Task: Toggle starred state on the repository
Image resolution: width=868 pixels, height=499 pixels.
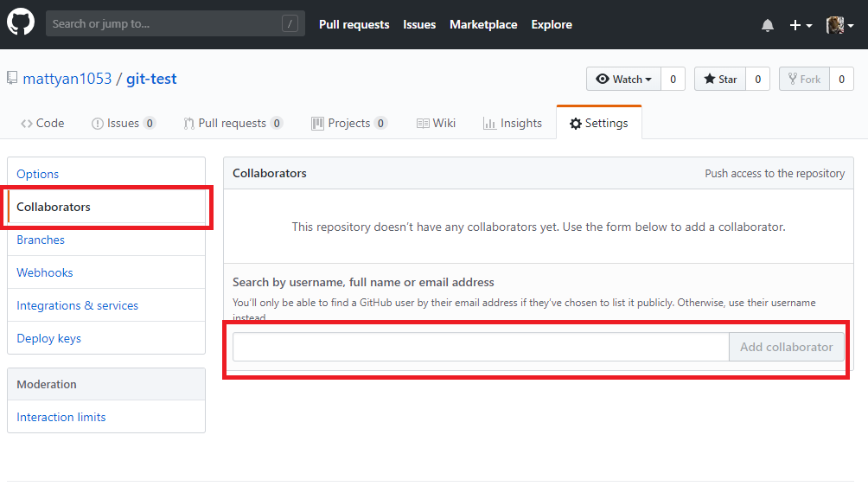Action: point(719,78)
